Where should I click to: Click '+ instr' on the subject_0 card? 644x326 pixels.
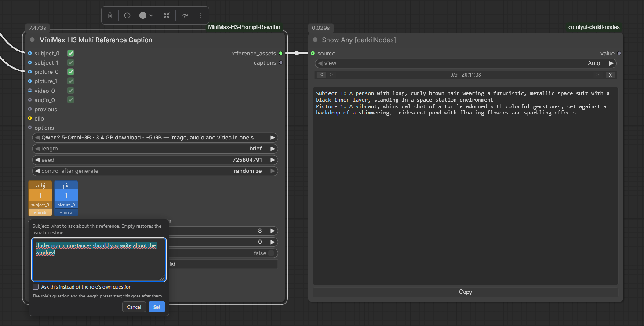point(40,212)
